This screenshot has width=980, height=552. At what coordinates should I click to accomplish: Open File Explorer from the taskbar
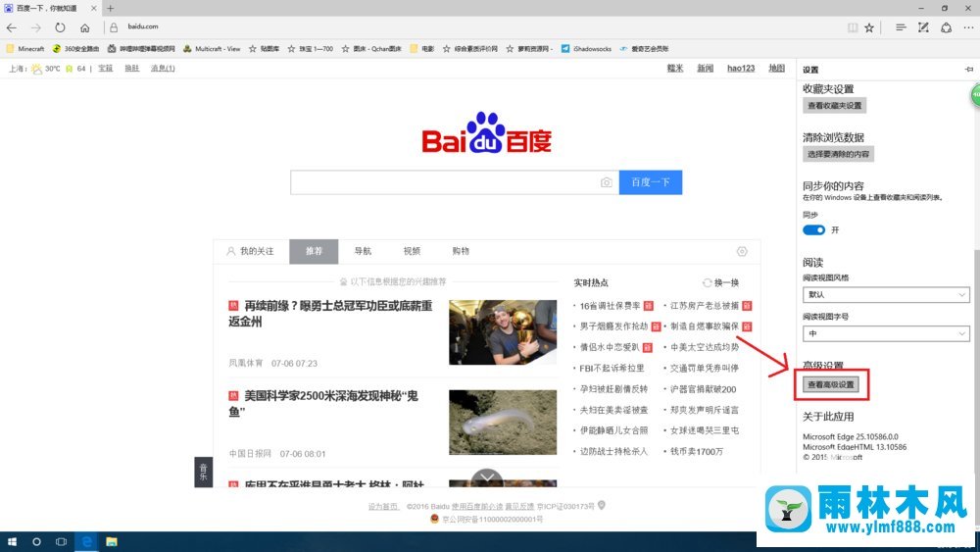(112, 541)
